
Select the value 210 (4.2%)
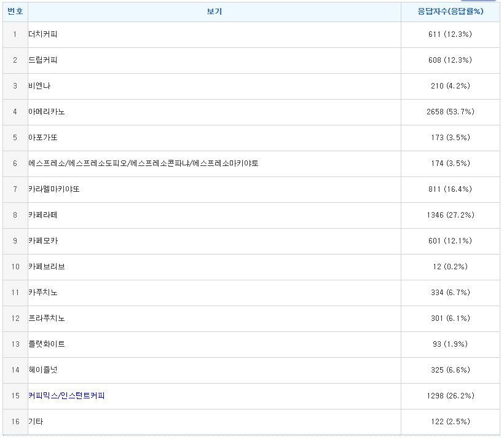tap(451, 86)
